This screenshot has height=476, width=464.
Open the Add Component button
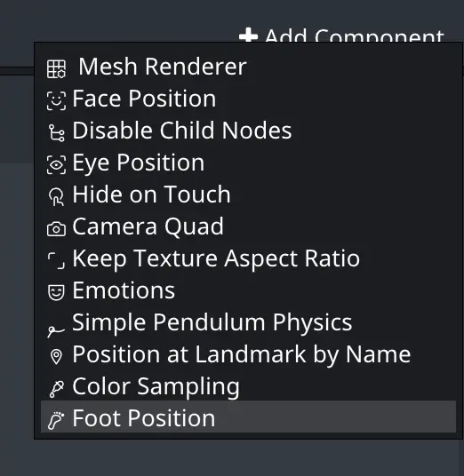pos(341,36)
